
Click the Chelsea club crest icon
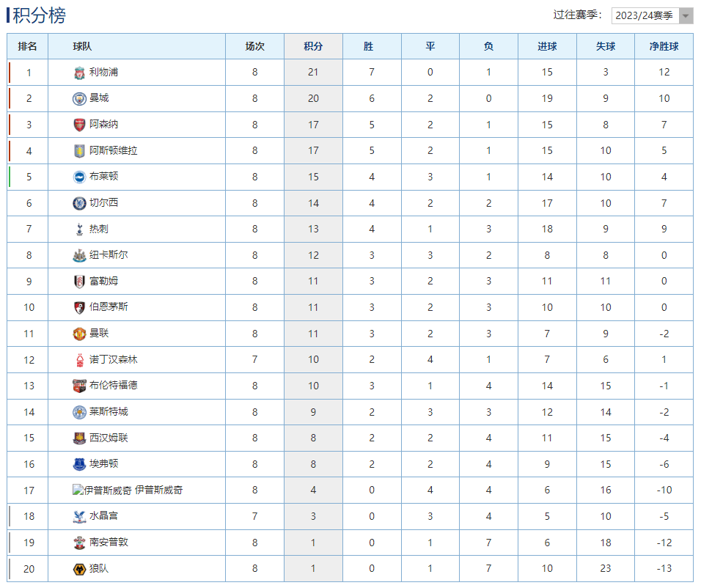pos(79,203)
